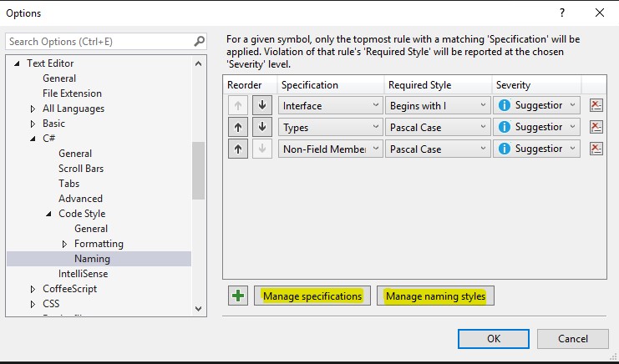Move Non-Field Members rule up
The height and width of the screenshot is (364, 619).
click(238, 149)
